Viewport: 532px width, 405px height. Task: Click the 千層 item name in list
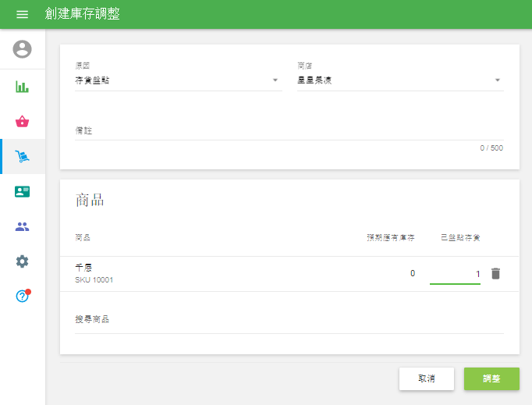[84, 268]
